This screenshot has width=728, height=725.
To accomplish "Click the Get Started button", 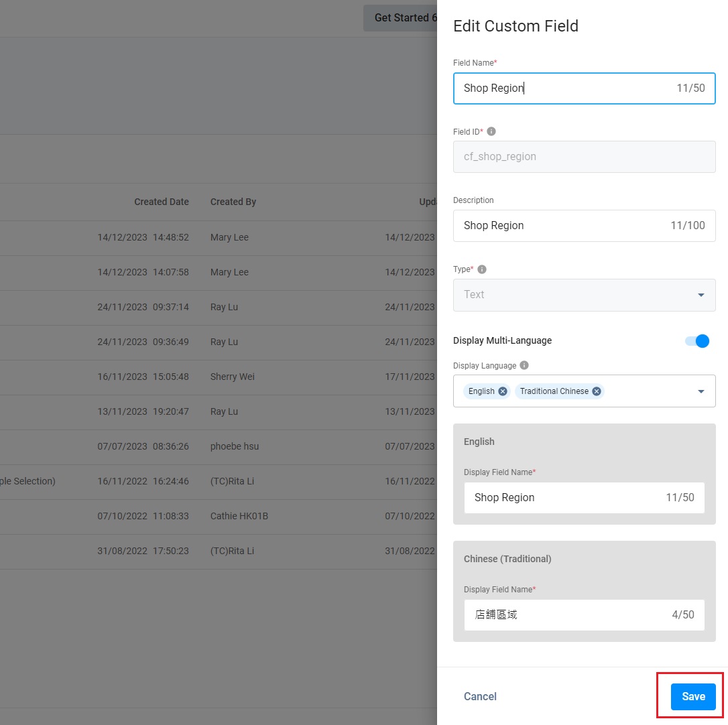I will pyautogui.click(x=401, y=18).
